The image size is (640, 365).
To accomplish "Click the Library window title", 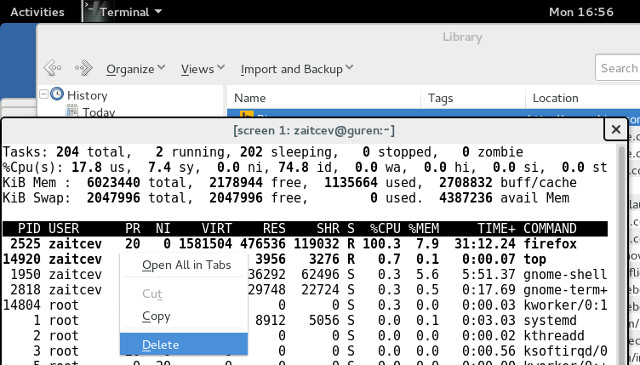I will (x=462, y=37).
